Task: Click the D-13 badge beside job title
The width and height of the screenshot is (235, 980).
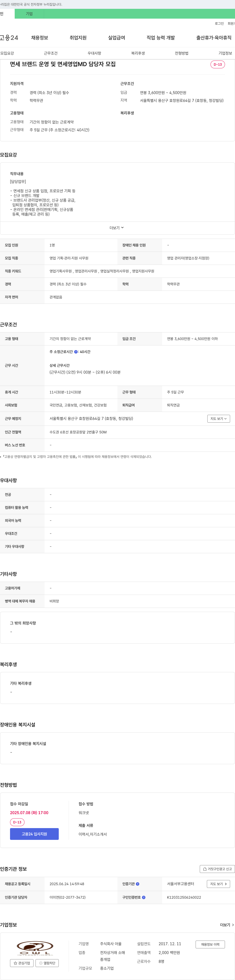Action: [x=218, y=64]
